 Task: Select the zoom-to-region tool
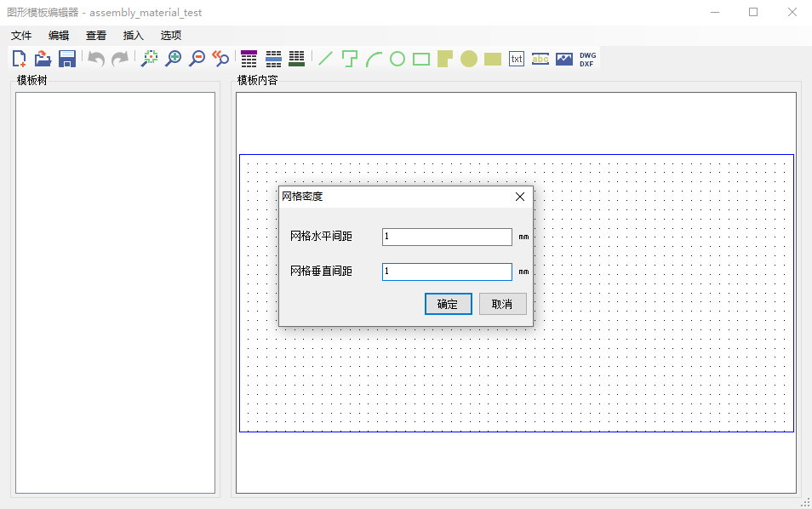coord(150,59)
